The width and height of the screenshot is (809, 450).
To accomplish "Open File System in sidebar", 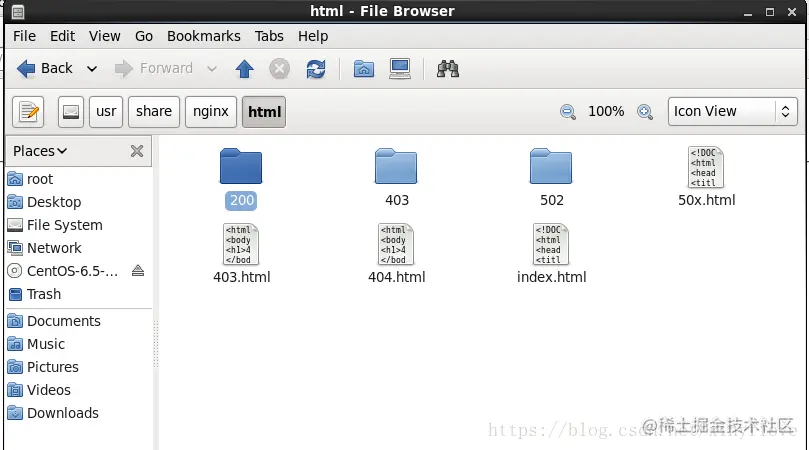I will (x=79, y=225).
